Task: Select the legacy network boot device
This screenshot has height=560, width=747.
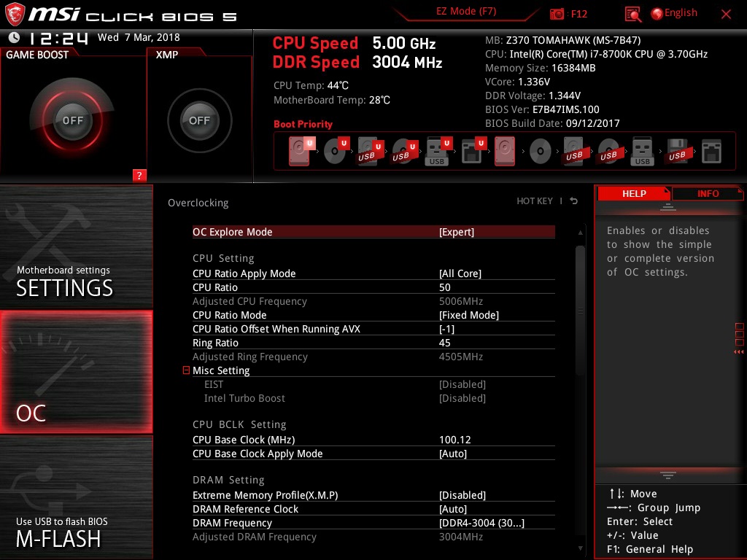Action: [x=712, y=152]
